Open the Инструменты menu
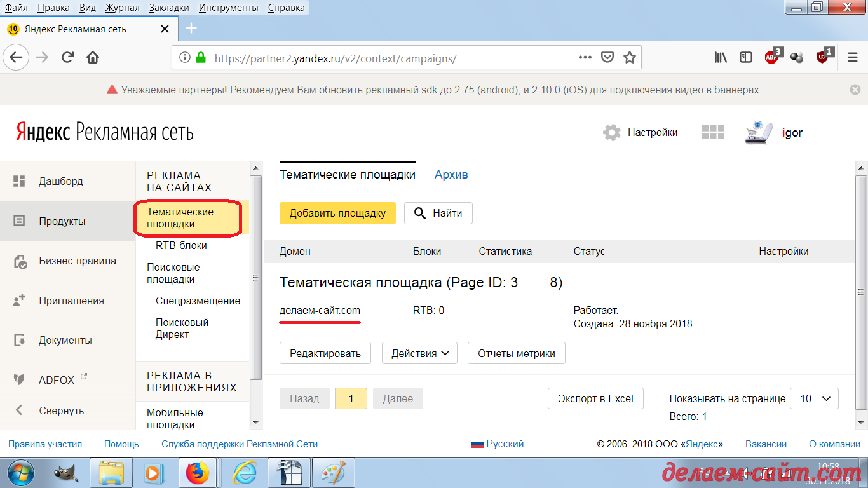 pos(228,8)
